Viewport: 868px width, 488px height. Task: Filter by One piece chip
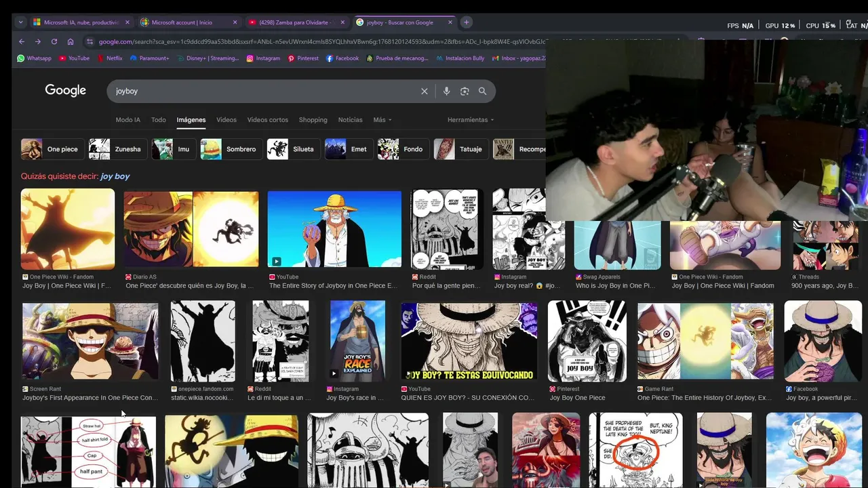52,149
